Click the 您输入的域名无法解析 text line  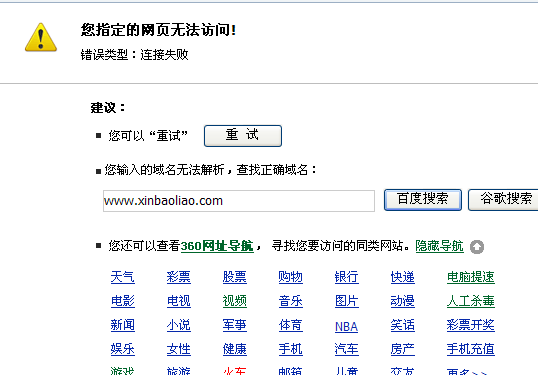click(x=211, y=169)
